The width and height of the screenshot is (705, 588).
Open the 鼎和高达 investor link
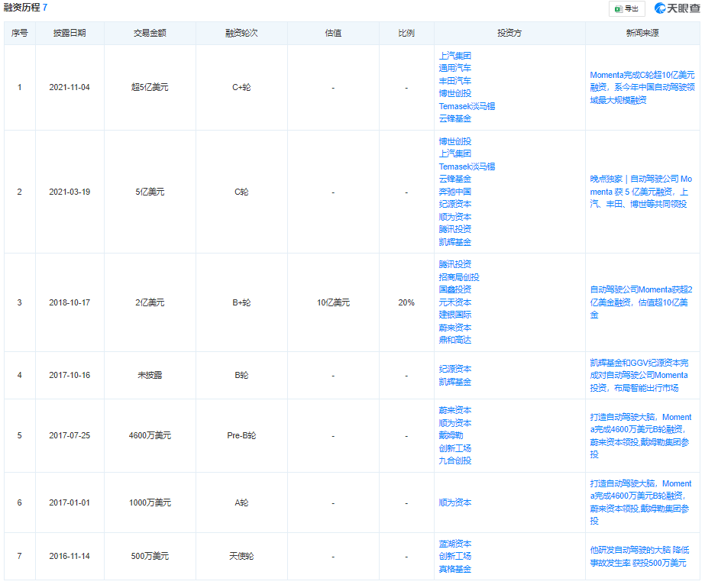tap(455, 340)
